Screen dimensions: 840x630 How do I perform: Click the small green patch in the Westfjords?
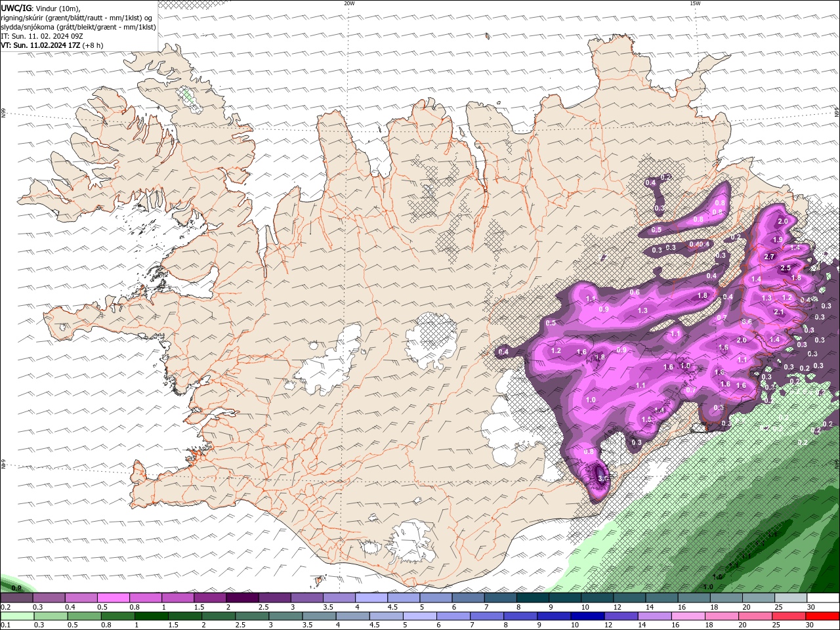189,96
